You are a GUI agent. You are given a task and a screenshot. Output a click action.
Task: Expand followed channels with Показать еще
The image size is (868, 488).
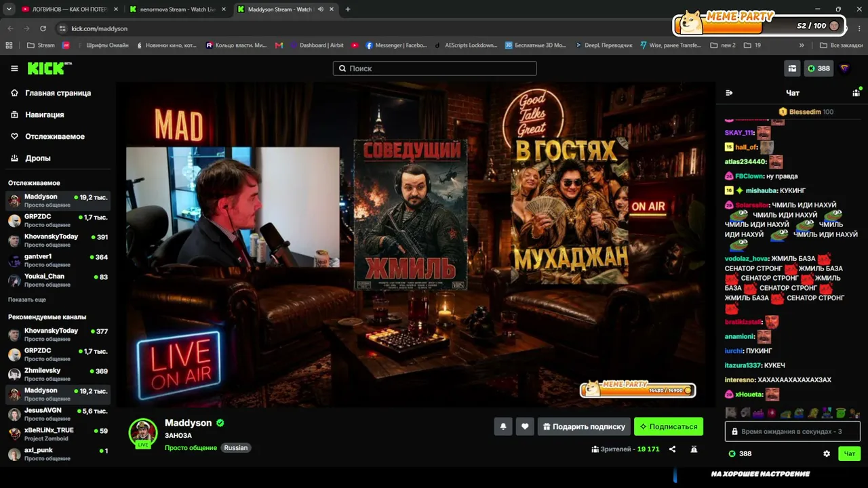27,300
